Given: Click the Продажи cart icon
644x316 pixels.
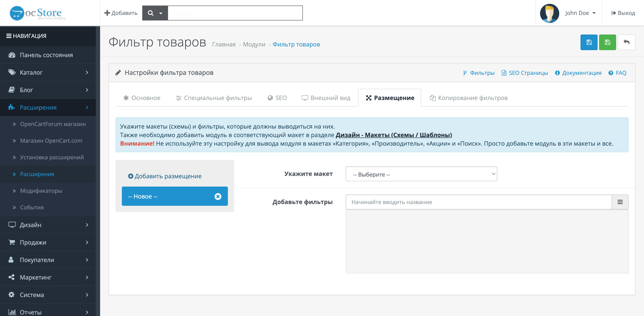Looking at the screenshot, I should click(x=11, y=242).
